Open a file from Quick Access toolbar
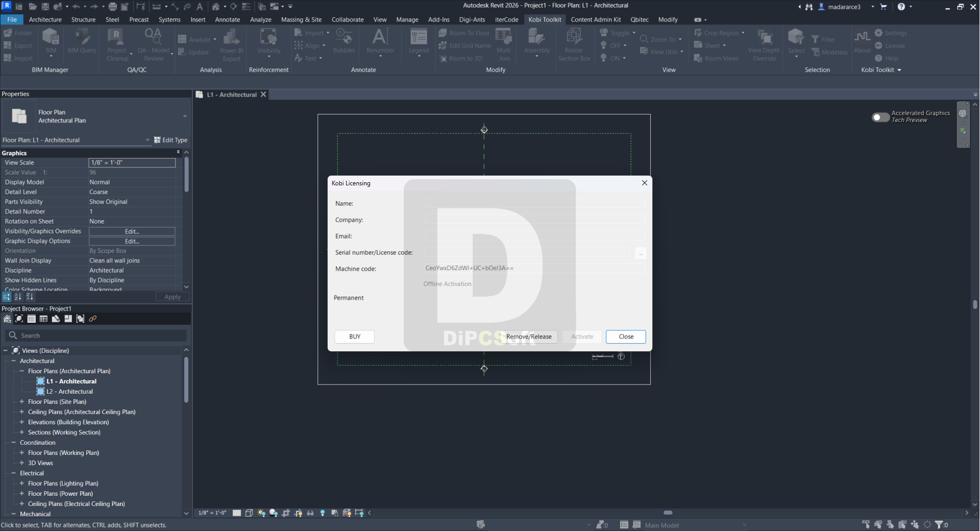Viewport: 980px width, 531px height. [32, 7]
